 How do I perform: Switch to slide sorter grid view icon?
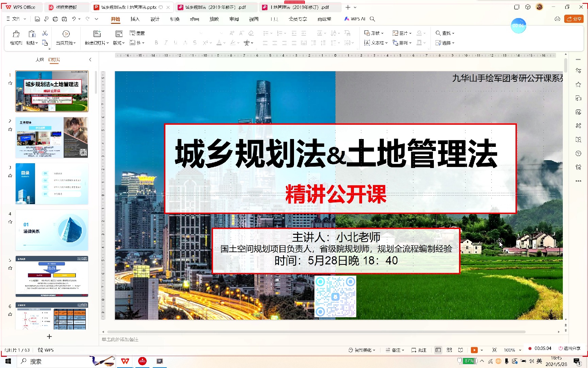(x=449, y=350)
